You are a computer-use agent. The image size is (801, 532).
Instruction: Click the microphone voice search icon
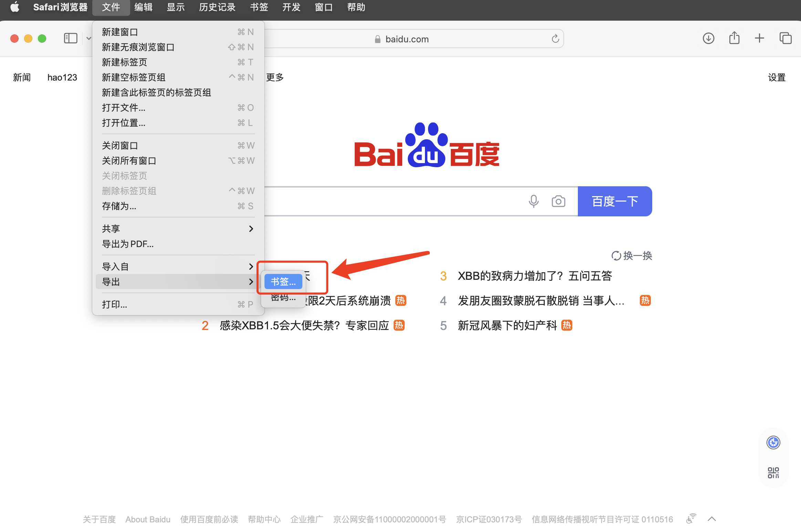point(533,201)
